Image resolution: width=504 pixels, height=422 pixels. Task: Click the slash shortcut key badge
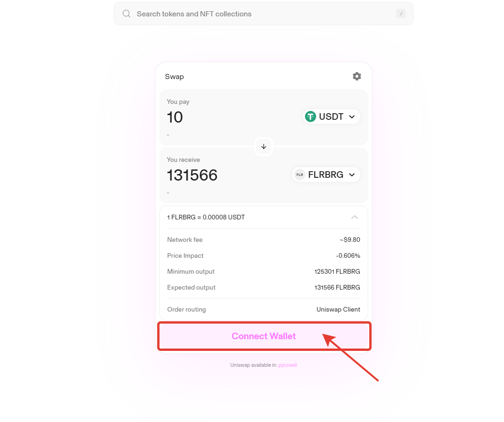click(401, 14)
